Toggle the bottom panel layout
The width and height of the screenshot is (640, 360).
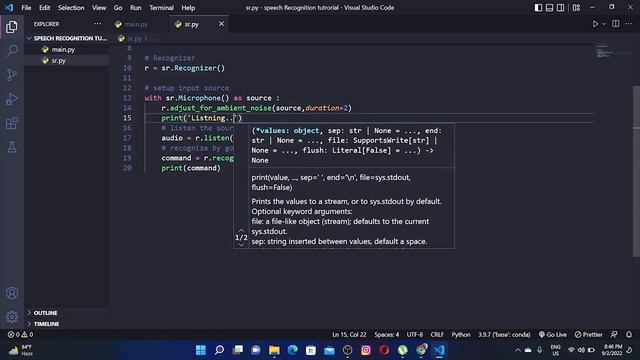pyautogui.click(x=549, y=8)
